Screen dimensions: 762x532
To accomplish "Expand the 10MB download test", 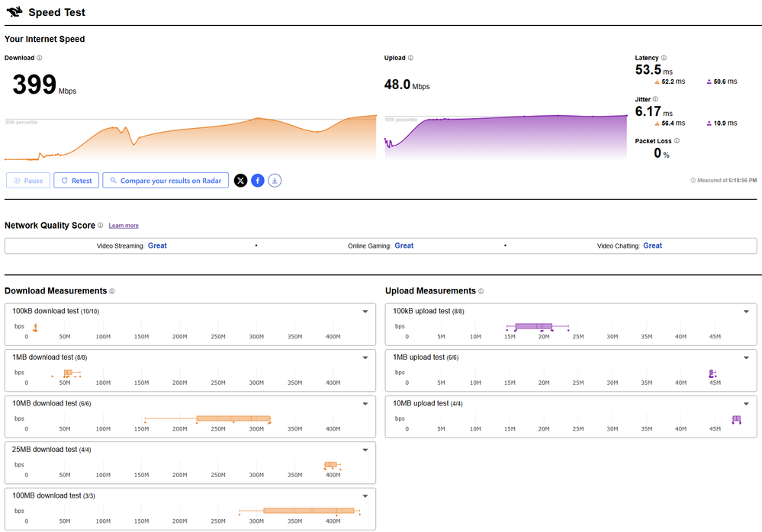I will click(x=365, y=404).
